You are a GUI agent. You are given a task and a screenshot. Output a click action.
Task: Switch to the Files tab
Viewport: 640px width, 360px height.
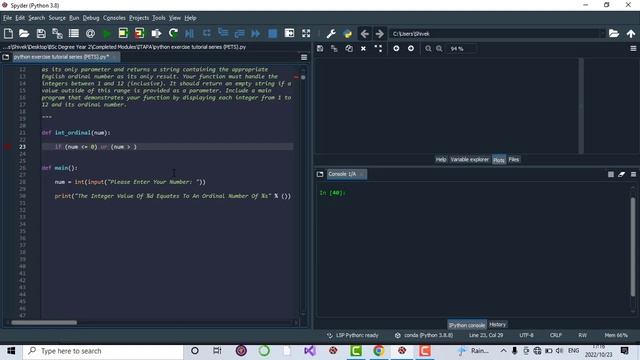click(514, 160)
